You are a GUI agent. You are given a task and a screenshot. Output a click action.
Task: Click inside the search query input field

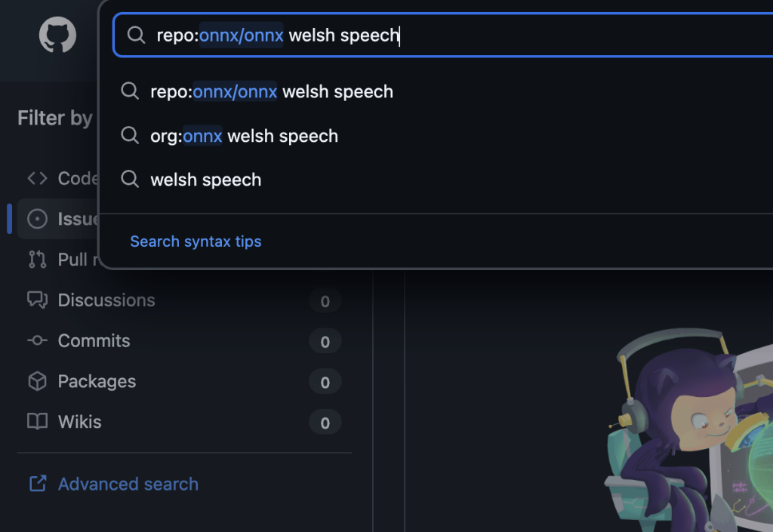click(x=528, y=35)
